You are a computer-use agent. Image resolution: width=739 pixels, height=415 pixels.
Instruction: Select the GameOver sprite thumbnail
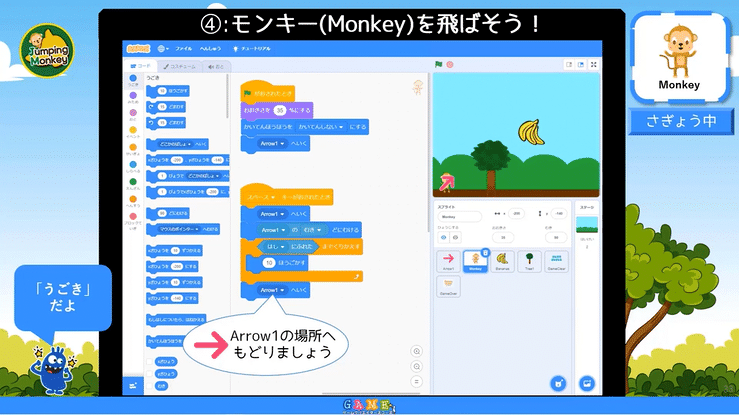pyautogui.click(x=448, y=286)
